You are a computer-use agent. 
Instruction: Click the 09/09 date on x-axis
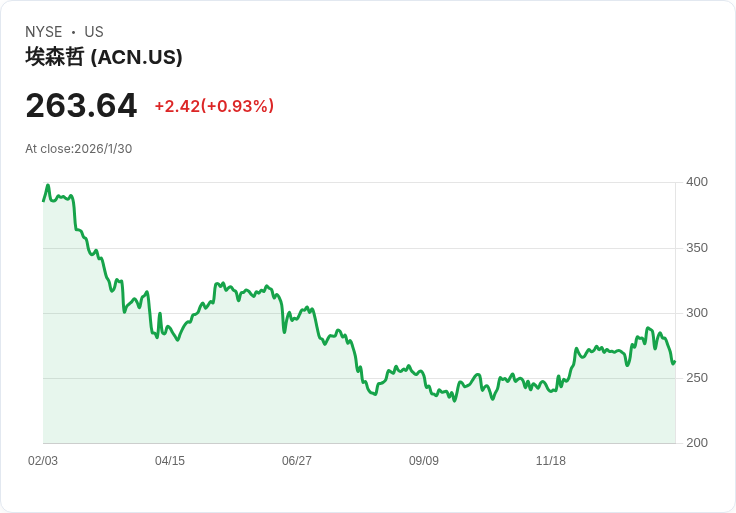point(424,461)
